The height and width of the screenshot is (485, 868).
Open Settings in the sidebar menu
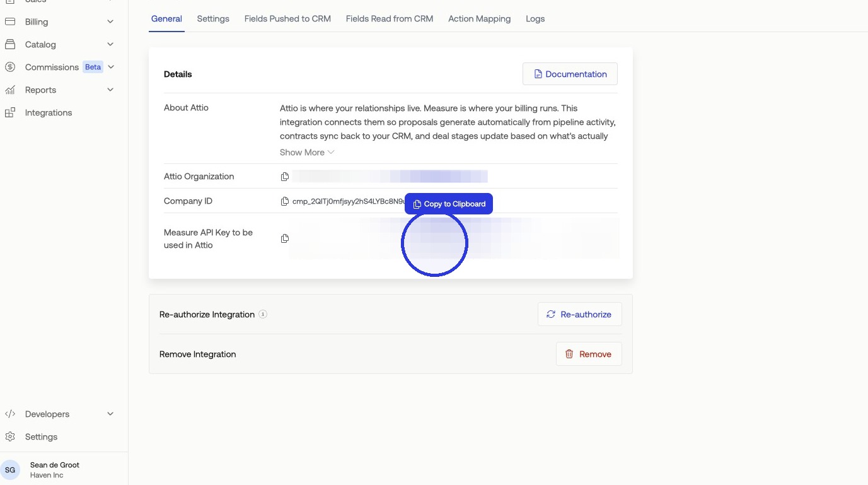click(41, 436)
